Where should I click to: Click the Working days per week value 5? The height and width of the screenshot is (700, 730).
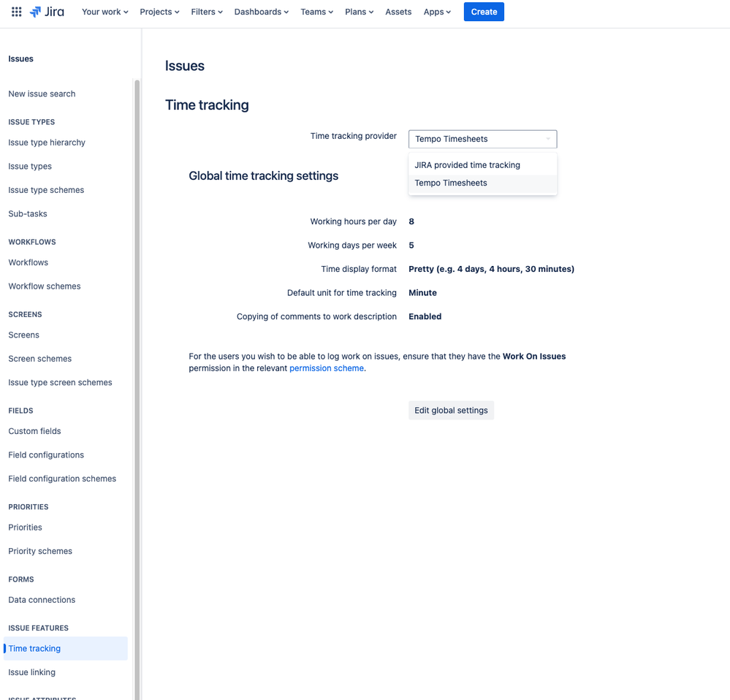coord(411,246)
